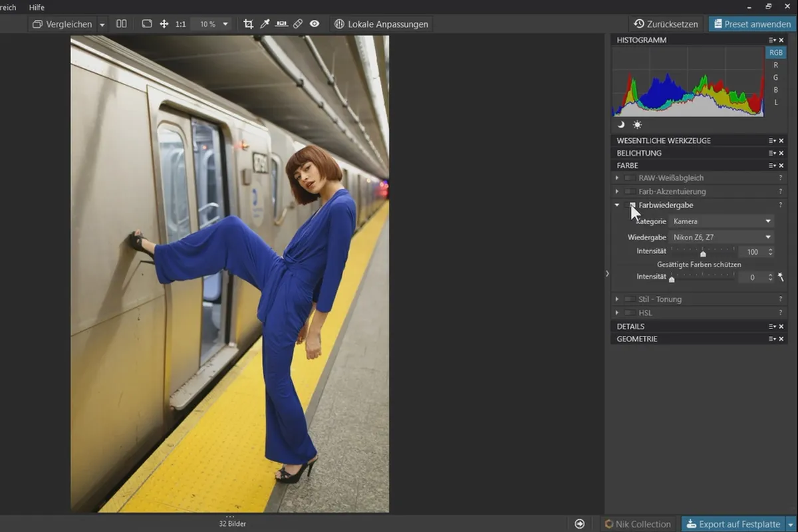Screen dimensions: 798x532
Task: Set zoom to 1:1
Action: [181, 24]
